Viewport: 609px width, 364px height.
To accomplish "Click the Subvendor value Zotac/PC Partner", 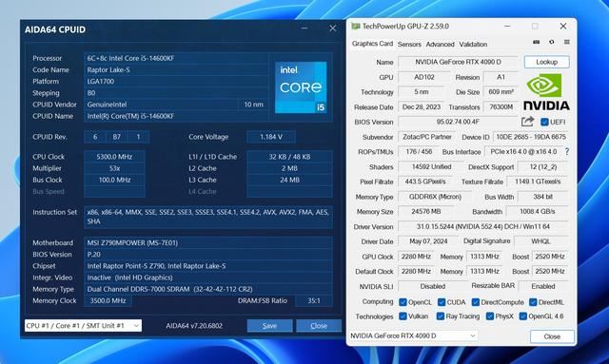I will (x=427, y=137).
